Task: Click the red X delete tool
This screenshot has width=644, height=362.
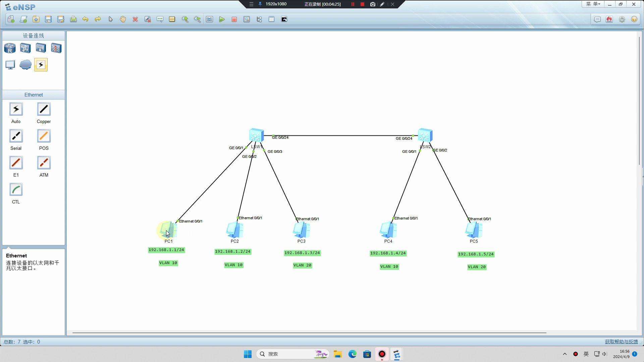Action: coord(135,19)
